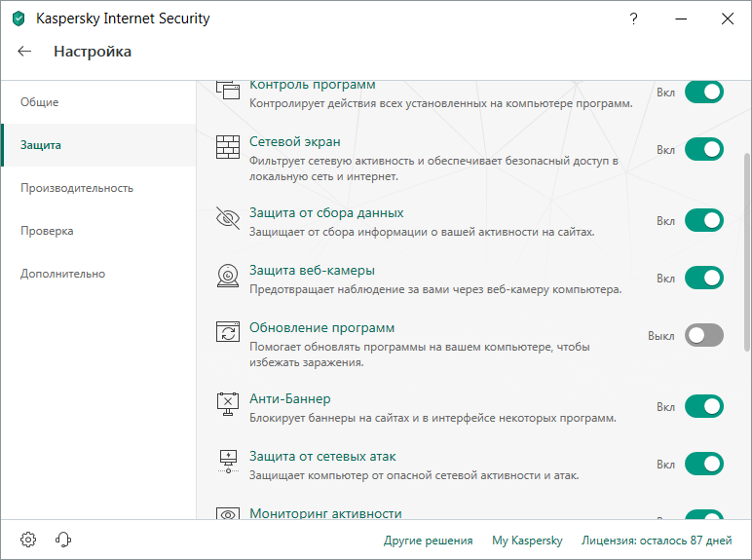Open Защита от сбора данных link
Image resolution: width=752 pixels, height=560 pixels.
pos(326,213)
